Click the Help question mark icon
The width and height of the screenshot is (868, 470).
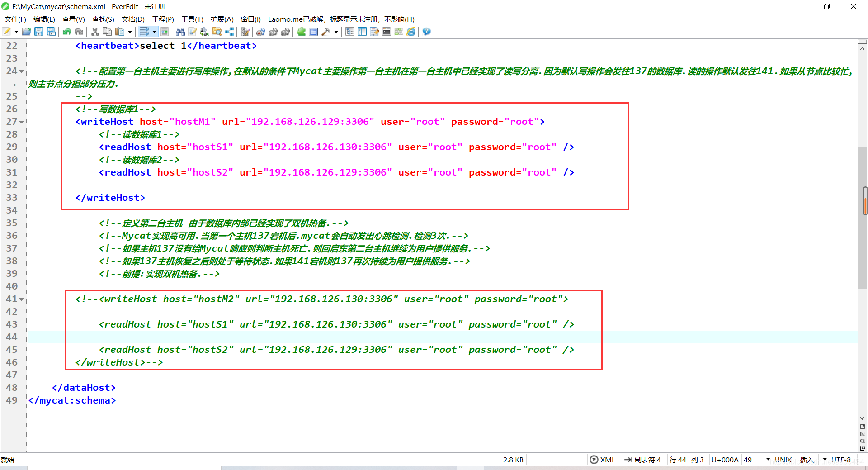coord(427,32)
